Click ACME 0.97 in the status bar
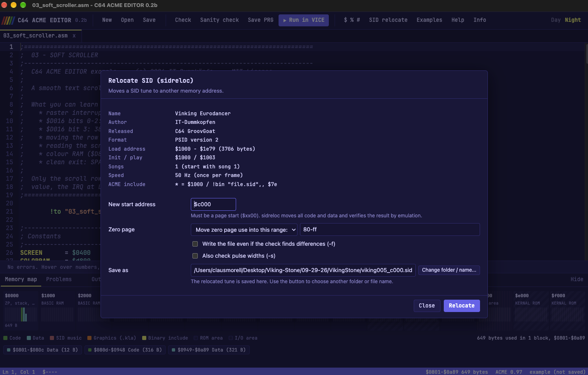 pyautogui.click(x=509, y=372)
